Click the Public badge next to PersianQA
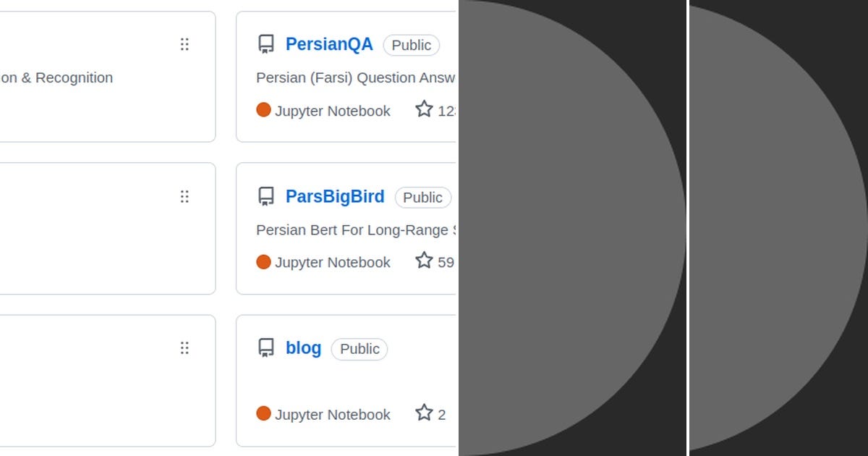Screen dimensions: 868x456 pyautogui.click(x=412, y=45)
